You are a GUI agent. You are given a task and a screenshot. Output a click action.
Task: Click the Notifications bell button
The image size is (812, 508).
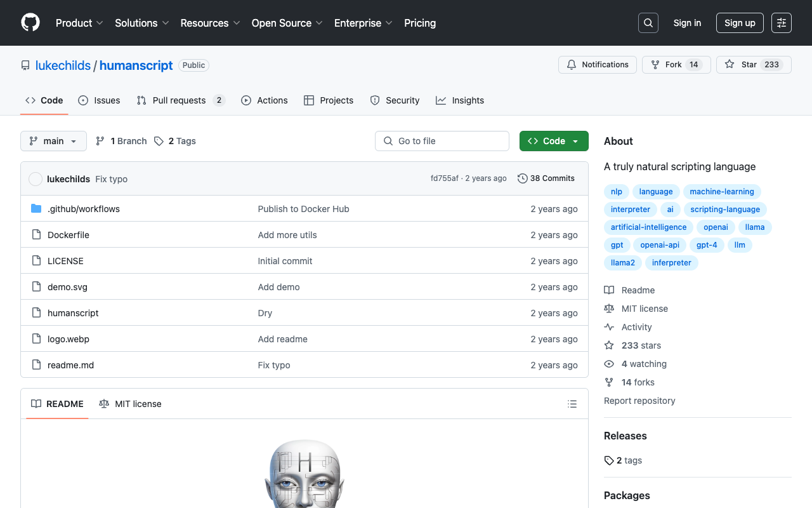598,65
